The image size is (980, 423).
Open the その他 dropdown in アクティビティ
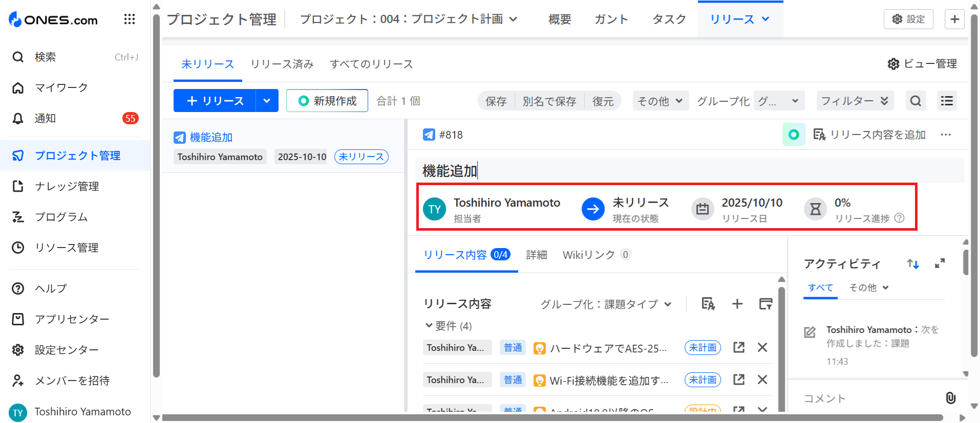coord(869,287)
